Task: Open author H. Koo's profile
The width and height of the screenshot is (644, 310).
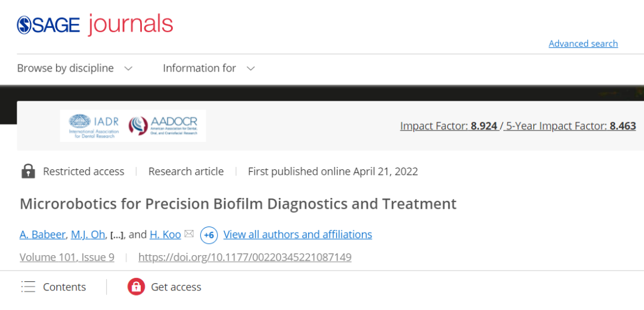Action: point(165,234)
